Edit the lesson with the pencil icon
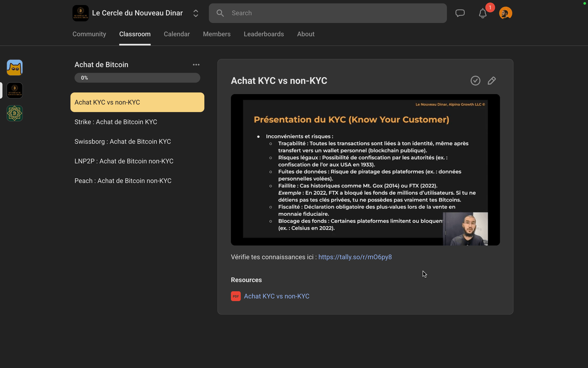The image size is (588, 368). (x=492, y=80)
